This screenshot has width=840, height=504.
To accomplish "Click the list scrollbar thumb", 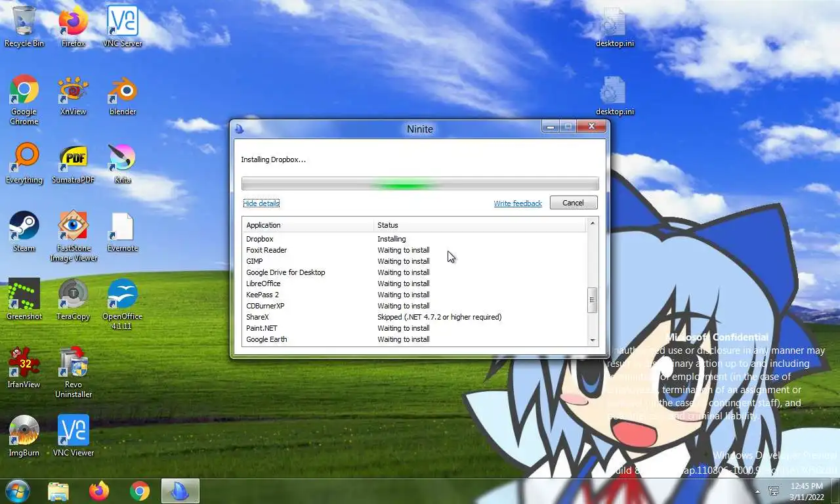I will (593, 300).
